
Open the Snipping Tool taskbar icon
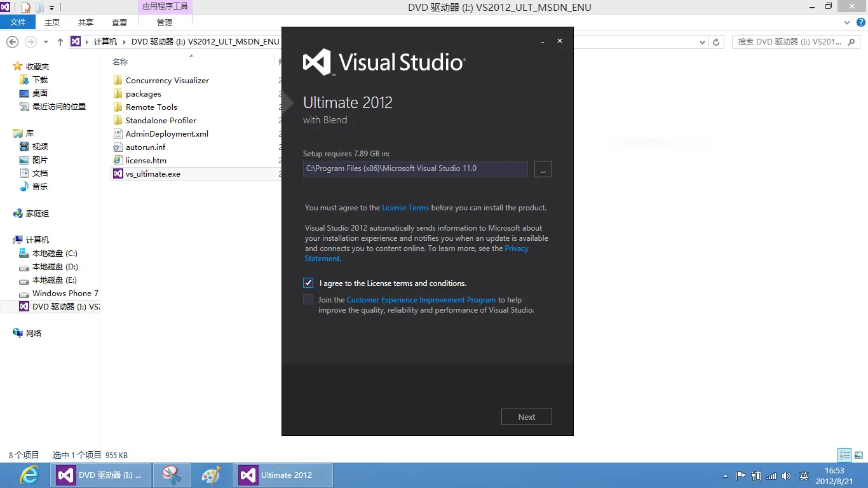172,475
